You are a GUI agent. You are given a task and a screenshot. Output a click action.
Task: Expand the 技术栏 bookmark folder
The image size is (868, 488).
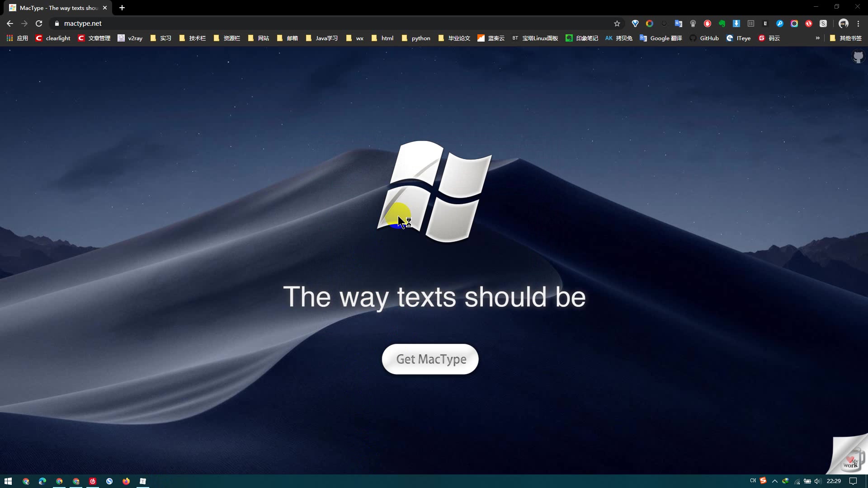193,38
